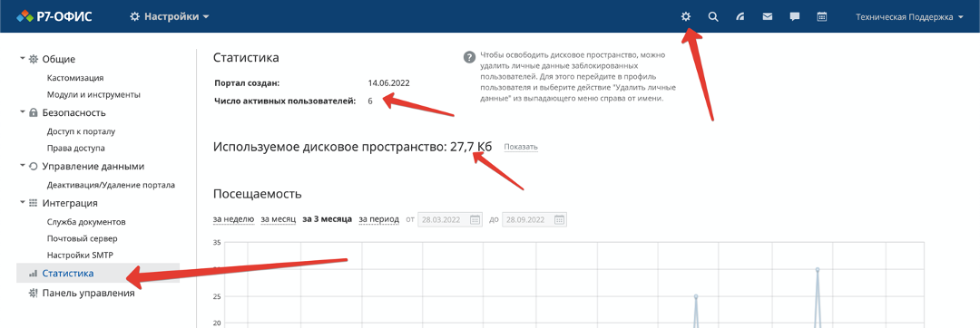This screenshot has height=328, width=980.
Task: Choose the за период option
Action: [x=378, y=219]
